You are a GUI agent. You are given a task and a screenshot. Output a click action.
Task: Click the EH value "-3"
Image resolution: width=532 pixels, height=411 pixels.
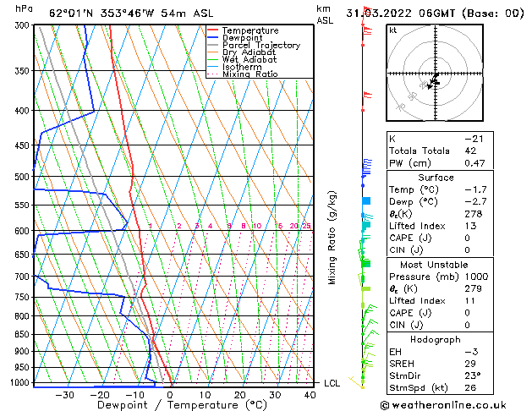coord(471,352)
